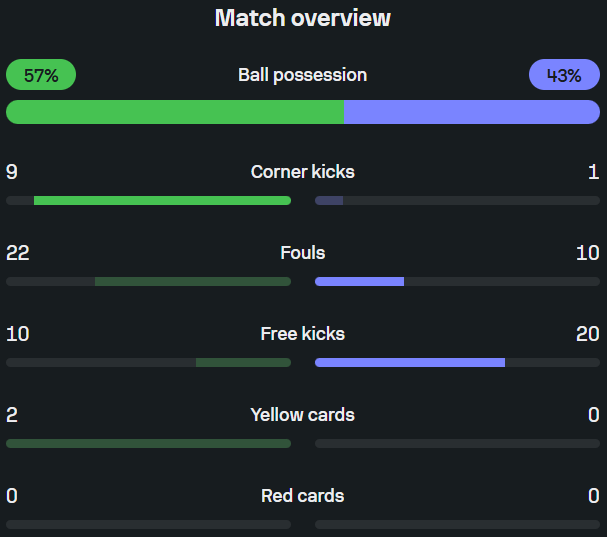Click the Free kicks label
Screen dimensions: 607x537
[303, 334]
